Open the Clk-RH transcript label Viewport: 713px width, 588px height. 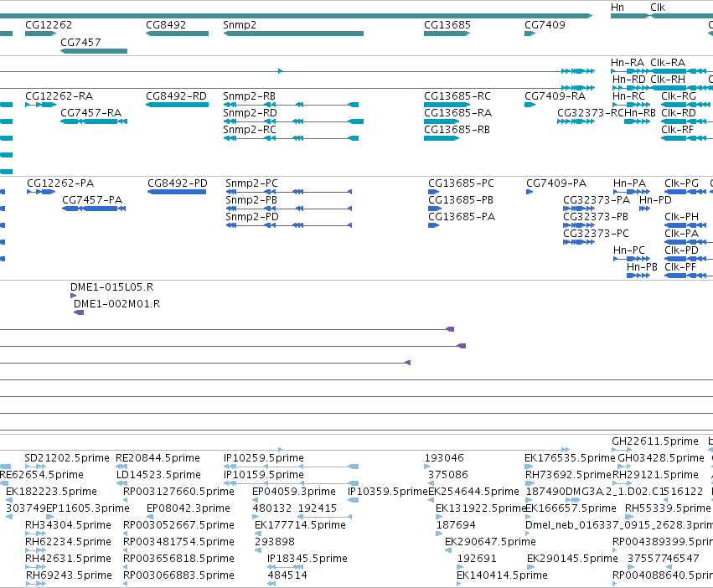coord(668,80)
